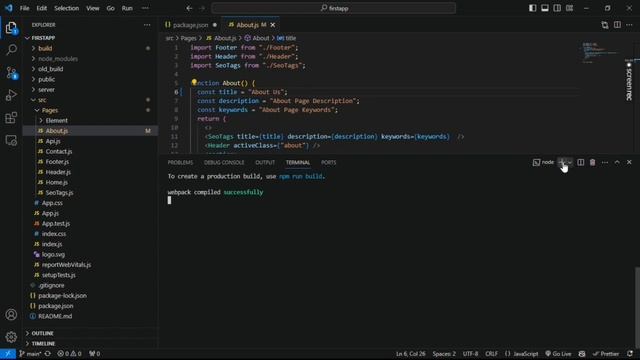The height and width of the screenshot is (360, 640).
Task: Open new terminal launch profile dropdown
Action: [570, 162]
